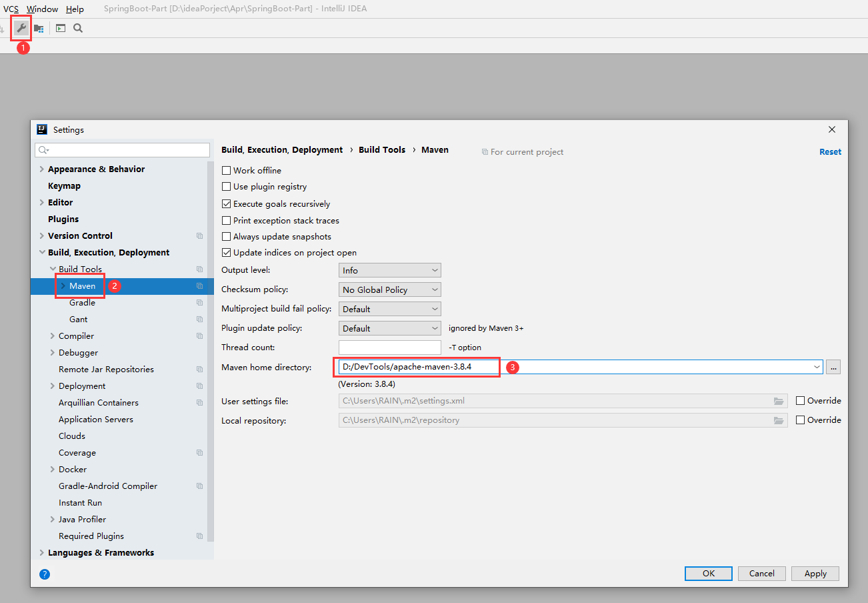
Task: Click project-level icon beside Remote Jar Repositories
Action: pyautogui.click(x=199, y=369)
